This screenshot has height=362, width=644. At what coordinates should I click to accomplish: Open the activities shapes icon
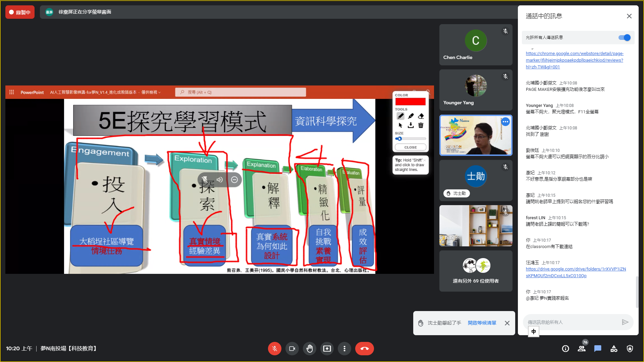[x=614, y=349]
